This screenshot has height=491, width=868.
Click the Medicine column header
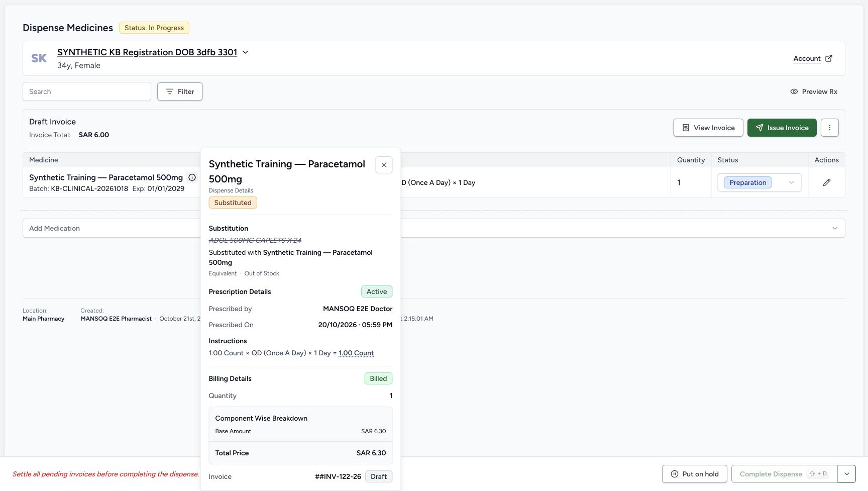coord(44,160)
